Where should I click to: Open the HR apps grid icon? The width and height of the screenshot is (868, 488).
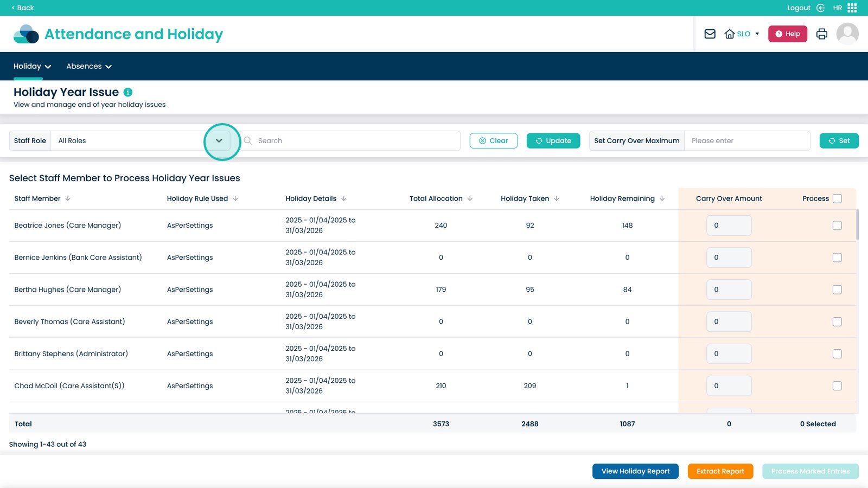(x=852, y=8)
